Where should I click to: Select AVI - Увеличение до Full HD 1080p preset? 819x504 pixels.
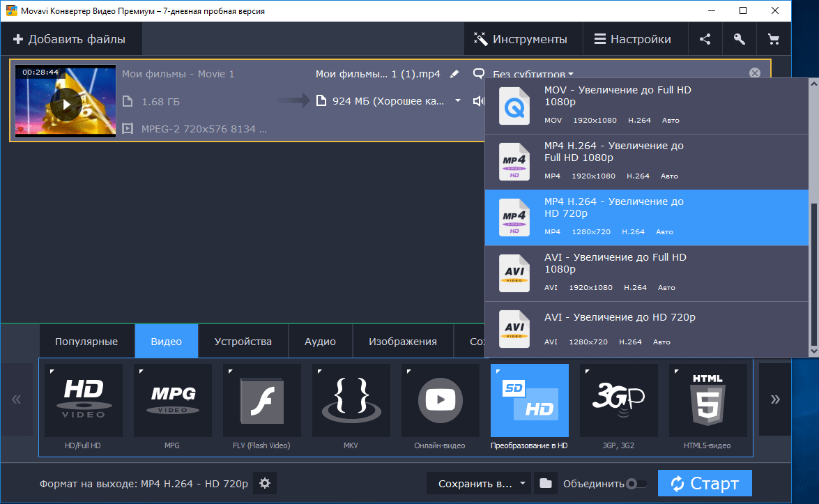647,274
